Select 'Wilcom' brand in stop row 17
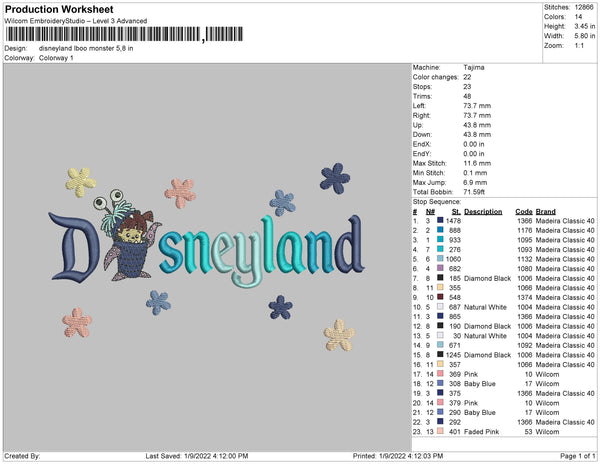Image resolution: width=600 pixels, height=464 pixels. [547, 374]
